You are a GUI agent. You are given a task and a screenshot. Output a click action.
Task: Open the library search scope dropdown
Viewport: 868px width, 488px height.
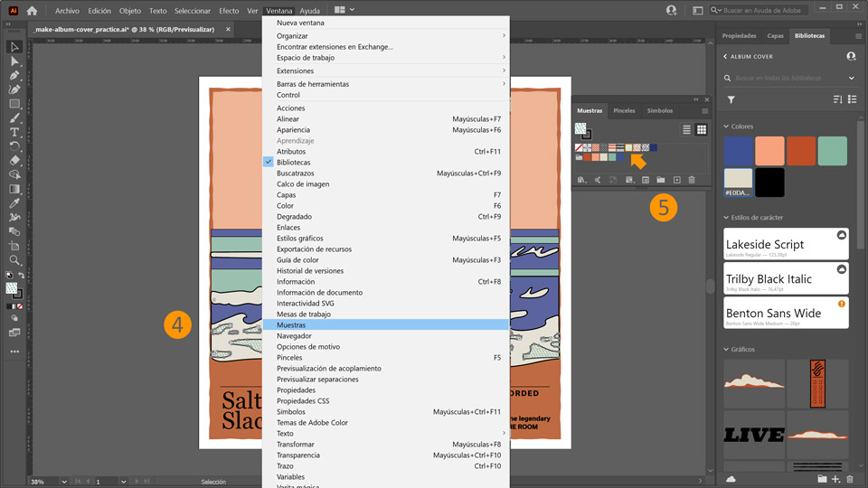(x=851, y=78)
